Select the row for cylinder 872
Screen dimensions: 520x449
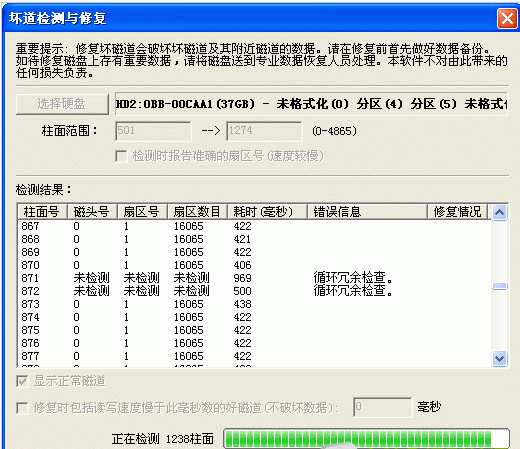tap(254, 291)
